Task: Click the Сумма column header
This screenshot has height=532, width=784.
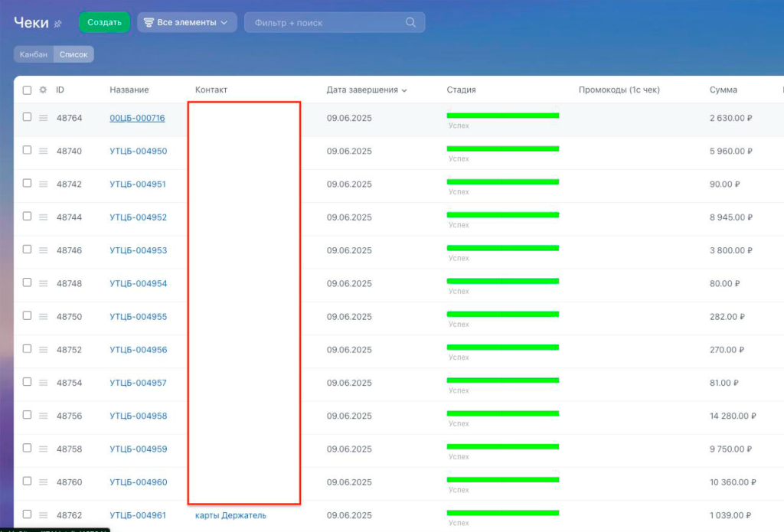Action: tap(723, 90)
